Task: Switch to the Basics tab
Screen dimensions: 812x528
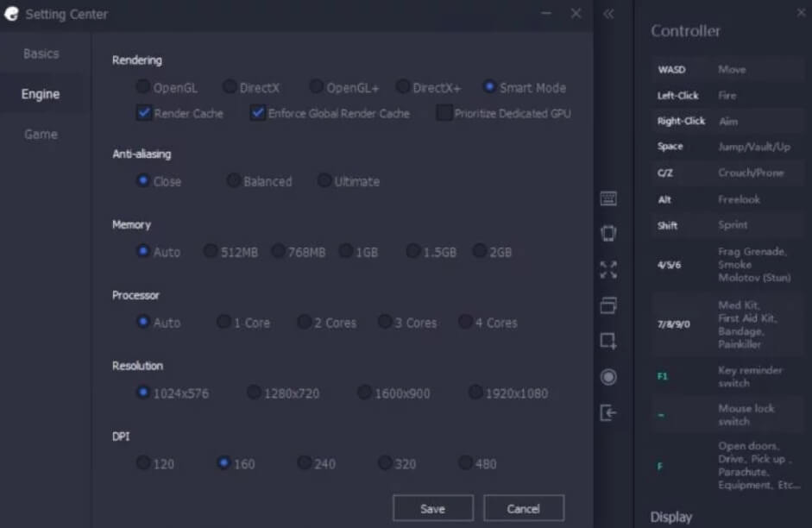Action: pyautogui.click(x=41, y=53)
